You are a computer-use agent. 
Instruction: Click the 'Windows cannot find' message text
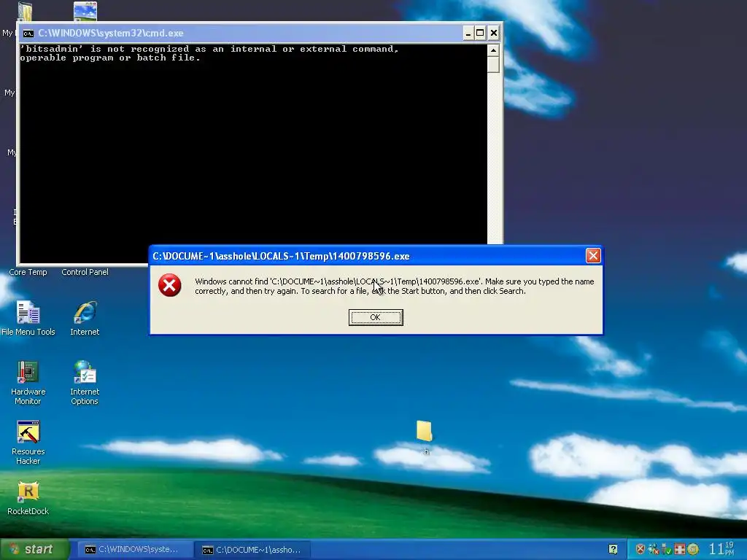tap(395, 286)
